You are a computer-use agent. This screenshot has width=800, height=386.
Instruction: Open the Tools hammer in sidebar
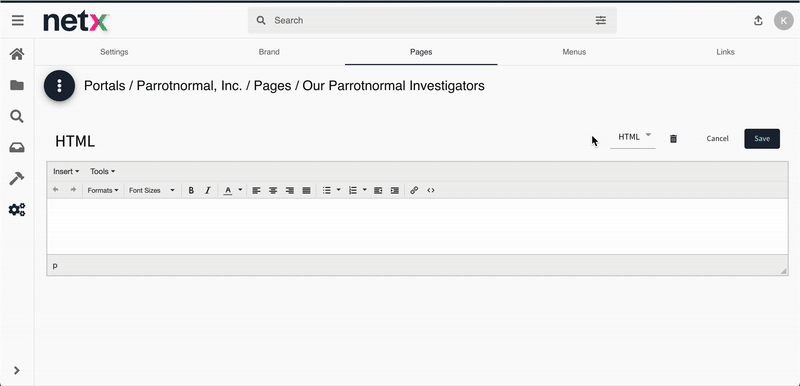[x=17, y=178]
